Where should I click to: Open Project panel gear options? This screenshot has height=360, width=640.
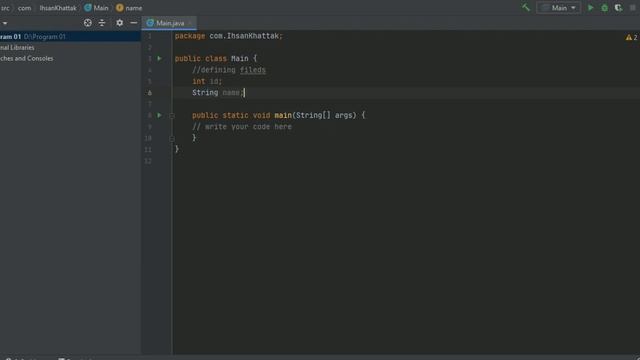119,23
